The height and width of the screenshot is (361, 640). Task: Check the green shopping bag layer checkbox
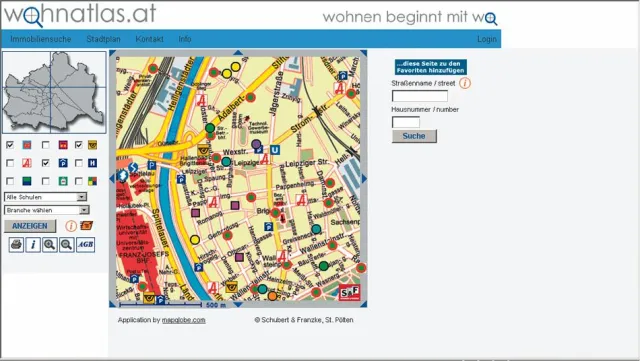point(46,181)
